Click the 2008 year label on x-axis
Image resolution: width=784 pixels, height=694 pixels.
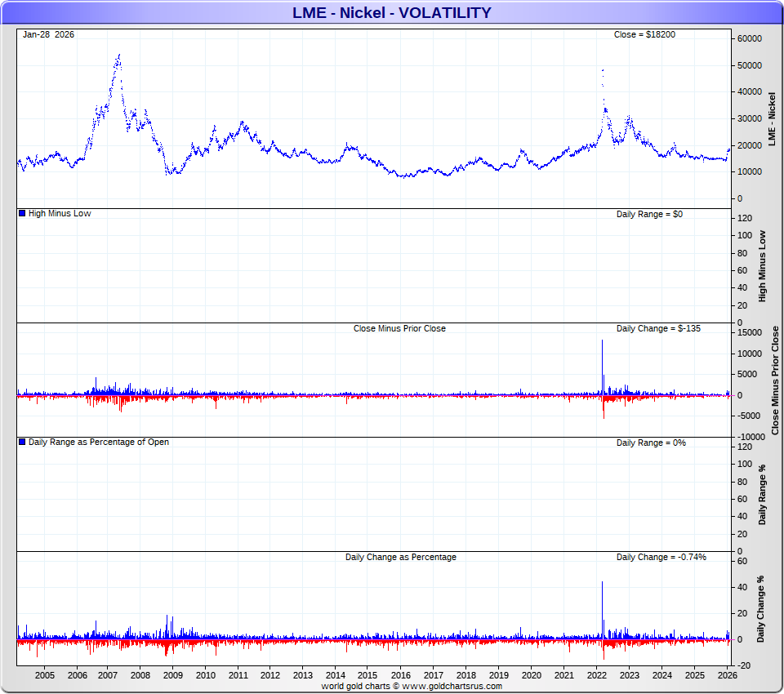tap(140, 675)
